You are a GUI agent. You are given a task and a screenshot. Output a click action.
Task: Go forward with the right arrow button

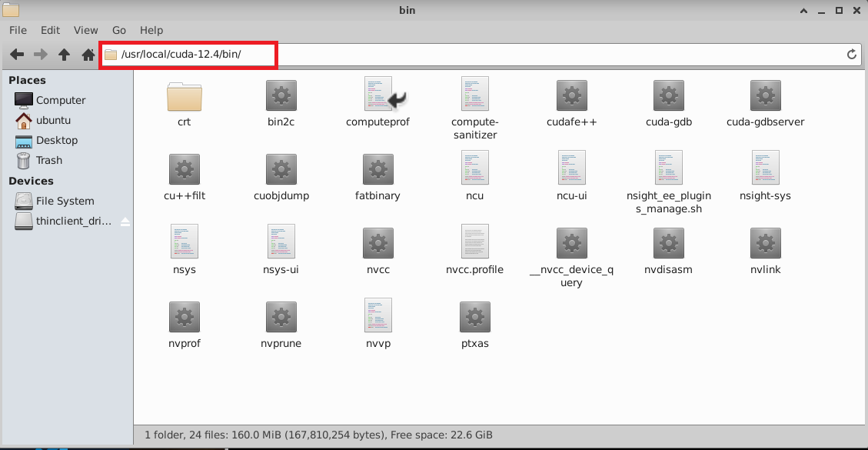41,55
